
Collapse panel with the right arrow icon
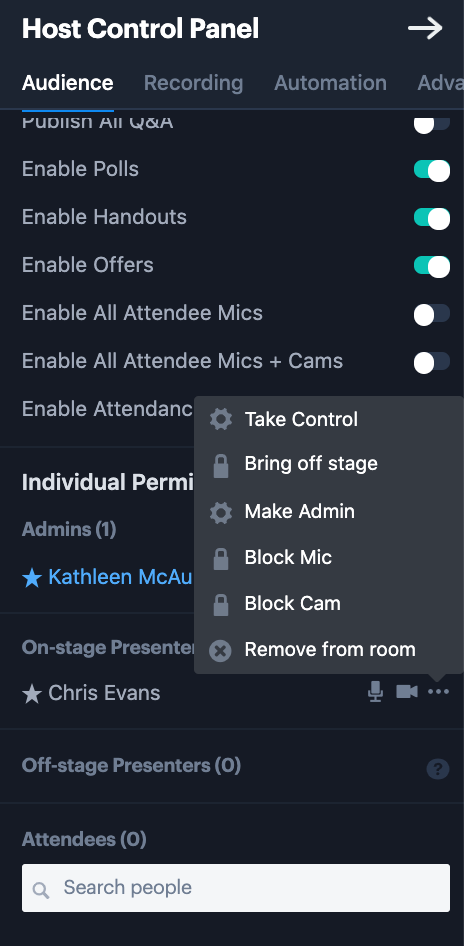[x=425, y=28]
